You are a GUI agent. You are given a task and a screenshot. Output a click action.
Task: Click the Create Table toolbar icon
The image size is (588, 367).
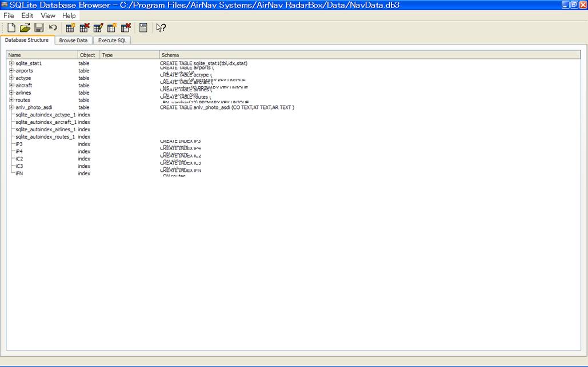pyautogui.click(x=70, y=28)
